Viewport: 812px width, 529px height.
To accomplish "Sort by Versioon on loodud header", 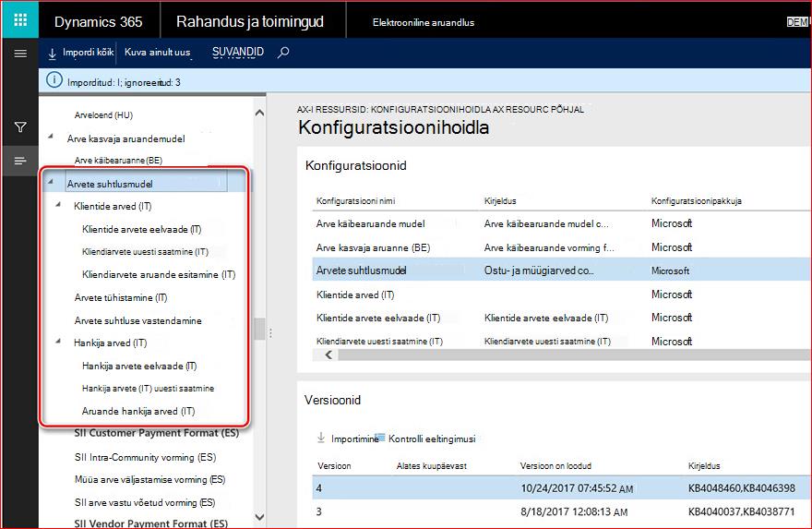I will [x=555, y=466].
